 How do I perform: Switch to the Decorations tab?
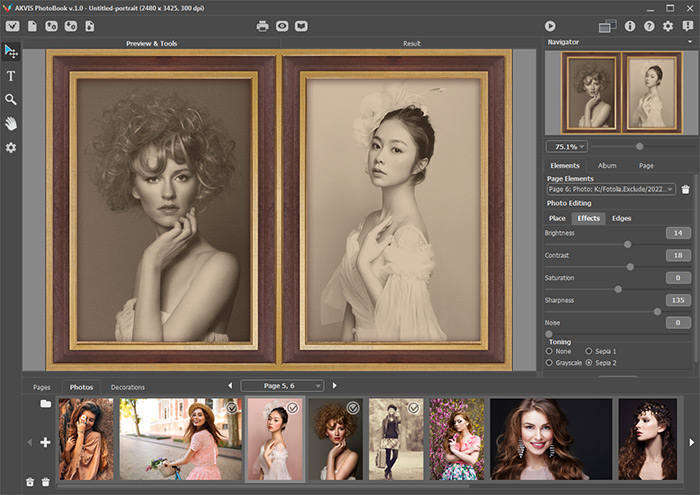(128, 387)
